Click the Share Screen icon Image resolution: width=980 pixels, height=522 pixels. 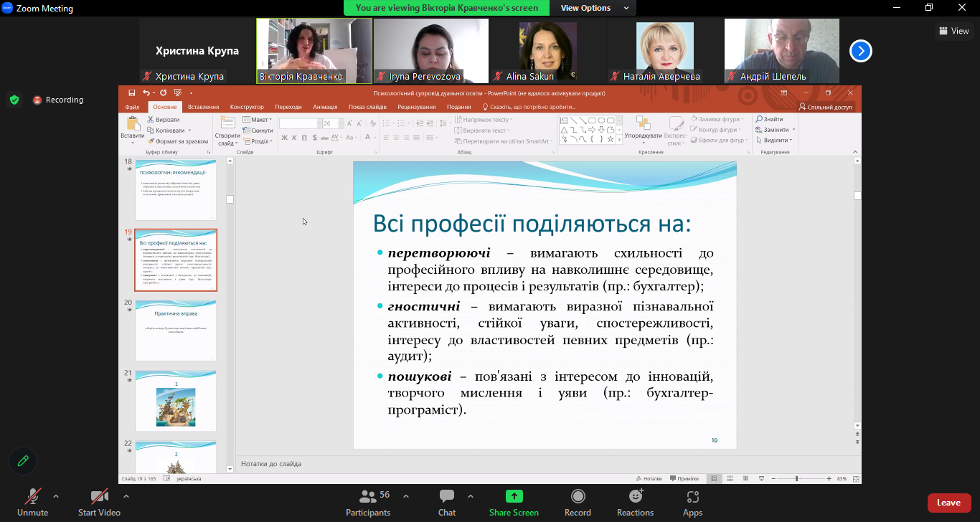(514, 496)
